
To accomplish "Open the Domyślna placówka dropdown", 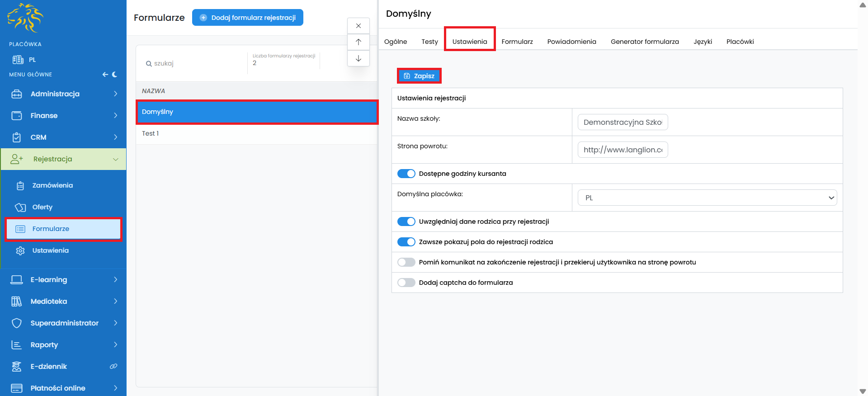I will (707, 198).
